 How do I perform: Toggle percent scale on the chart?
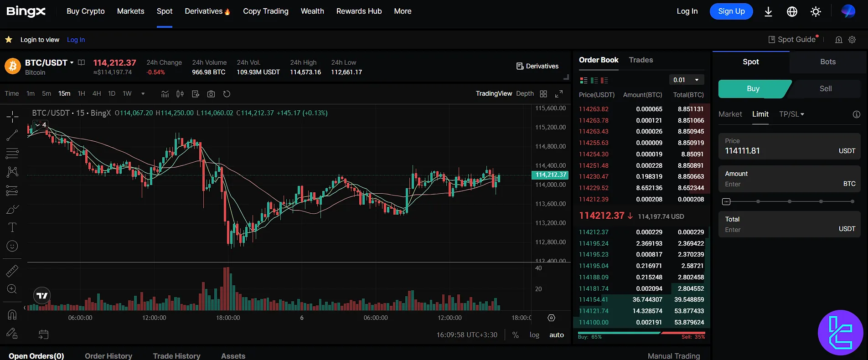(x=516, y=335)
